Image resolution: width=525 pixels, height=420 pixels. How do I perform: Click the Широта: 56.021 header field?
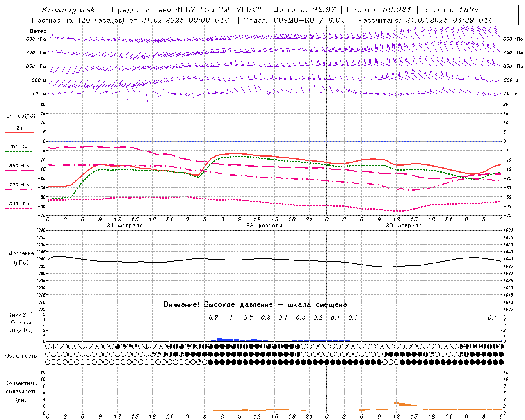point(379,10)
